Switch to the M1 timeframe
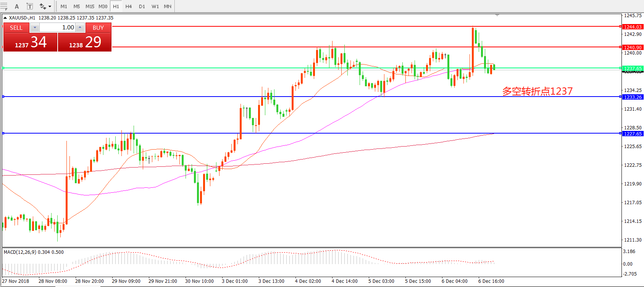Image resolution: width=644 pixels, height=287 pixels. coord(64,6)
